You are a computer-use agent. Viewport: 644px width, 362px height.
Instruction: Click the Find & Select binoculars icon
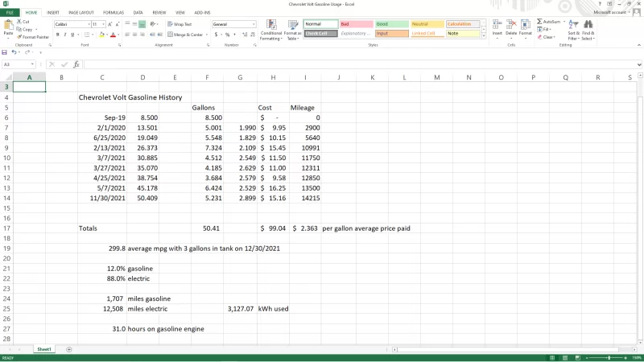pos(587,26)
